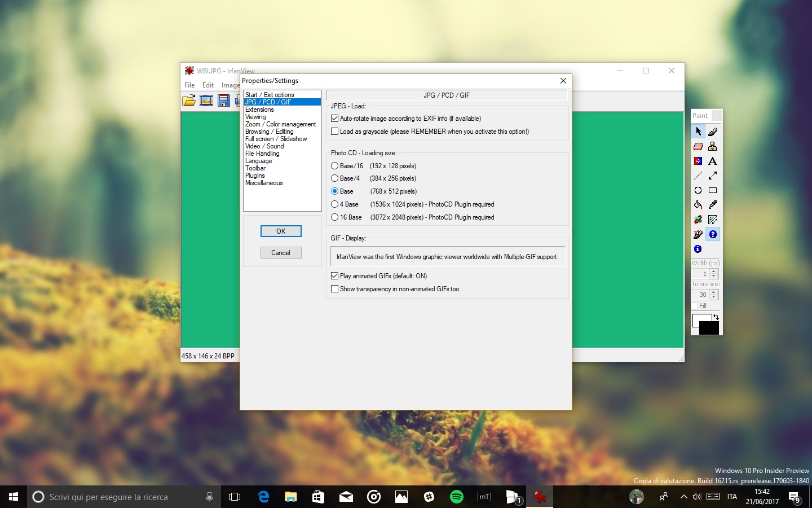The height and width of the screenshot is (508, 812).
Task: Select the text tool (letter A)
Action: coord(713,161)
